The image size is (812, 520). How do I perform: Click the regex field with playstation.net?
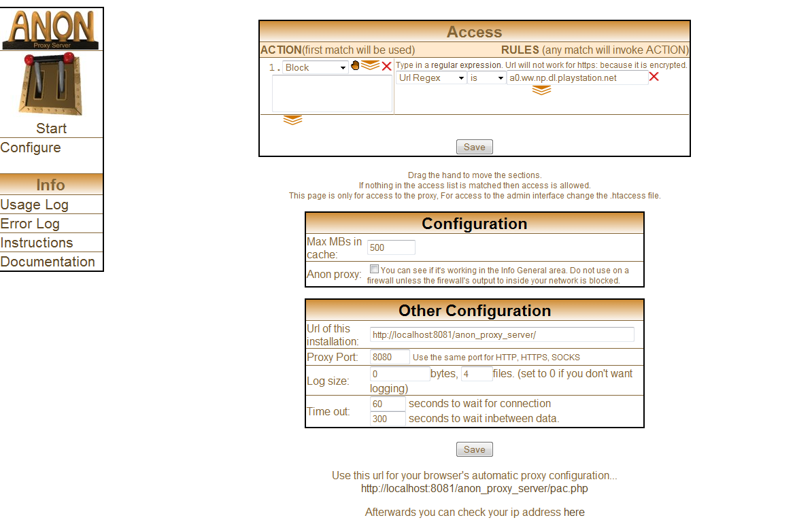click(577, 77)
